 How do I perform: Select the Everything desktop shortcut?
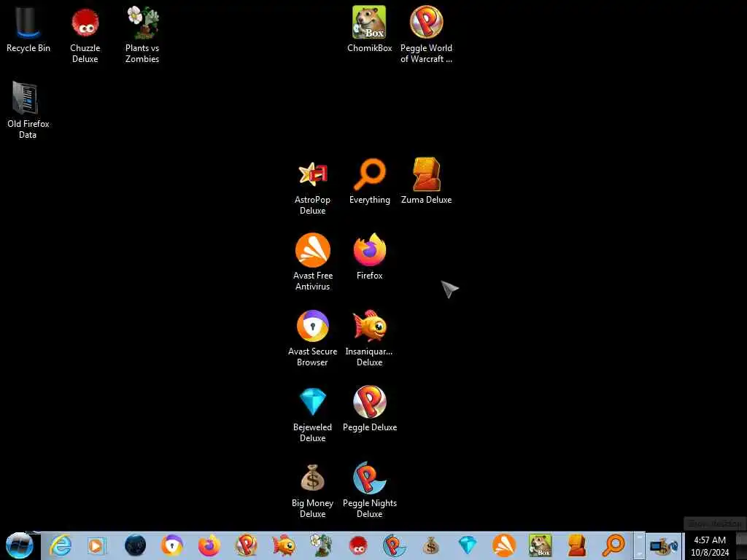369,181
